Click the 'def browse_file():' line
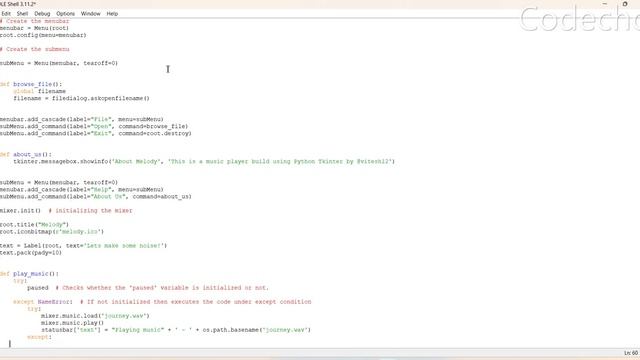640x360 pixels. pos(31,84)
